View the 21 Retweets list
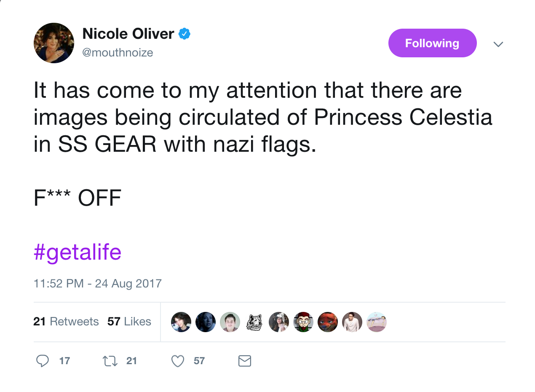Viewport: 535px width, 392px height. tap(66, 322)
